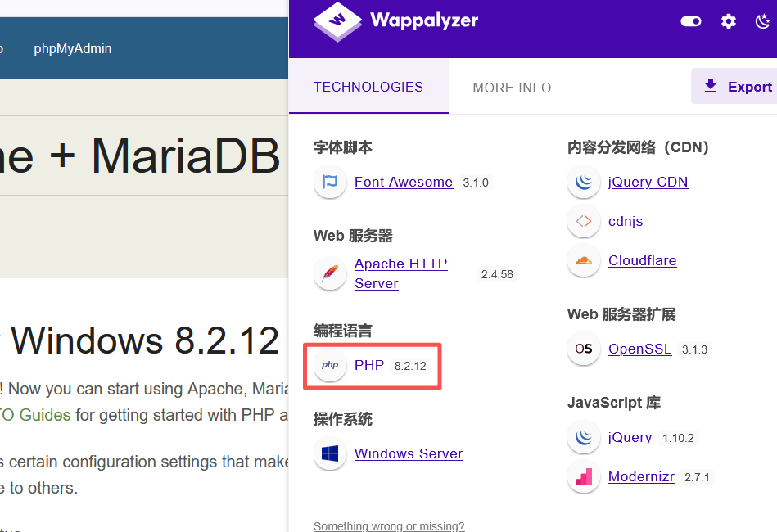Viewport: 777px width, 532px height.
Task: Click the Windows Server logo icon
Action: (x=330, y=453)
